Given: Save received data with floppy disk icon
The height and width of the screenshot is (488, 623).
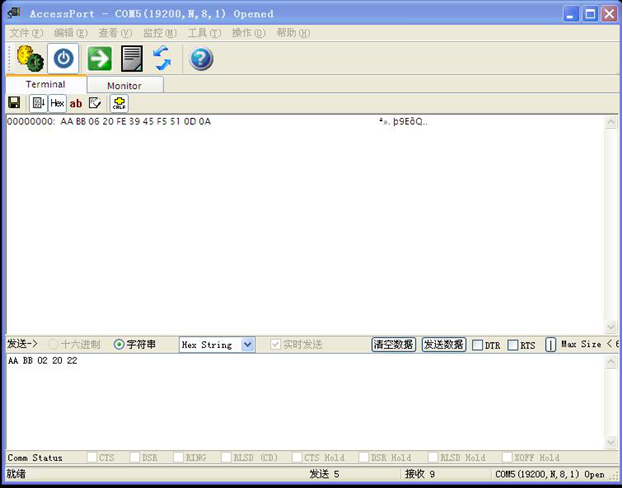Looking at the screenshot, I should (14, 103).
